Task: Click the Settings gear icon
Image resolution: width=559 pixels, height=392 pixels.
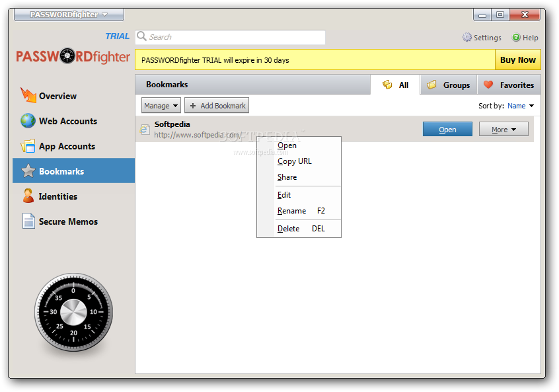Action: click(x=466, y=37)
